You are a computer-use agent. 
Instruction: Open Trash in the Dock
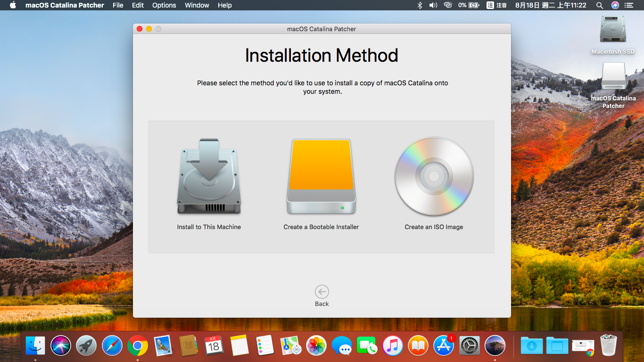[608, 346]
